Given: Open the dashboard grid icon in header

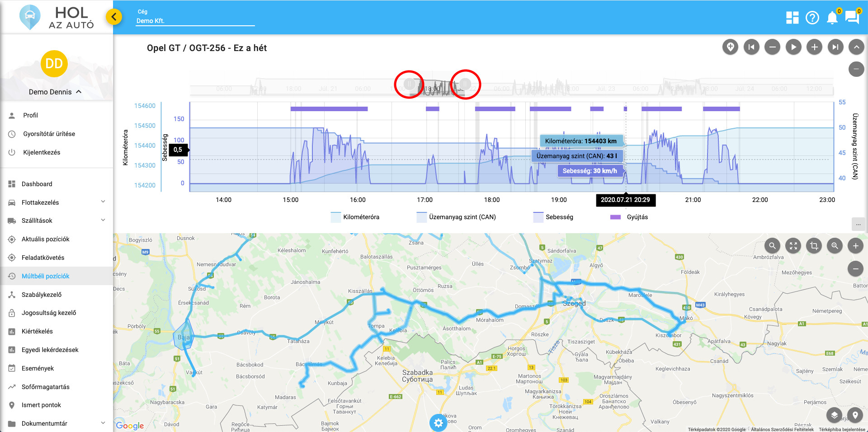Looking at the screenshot, I should click(792, 18).
